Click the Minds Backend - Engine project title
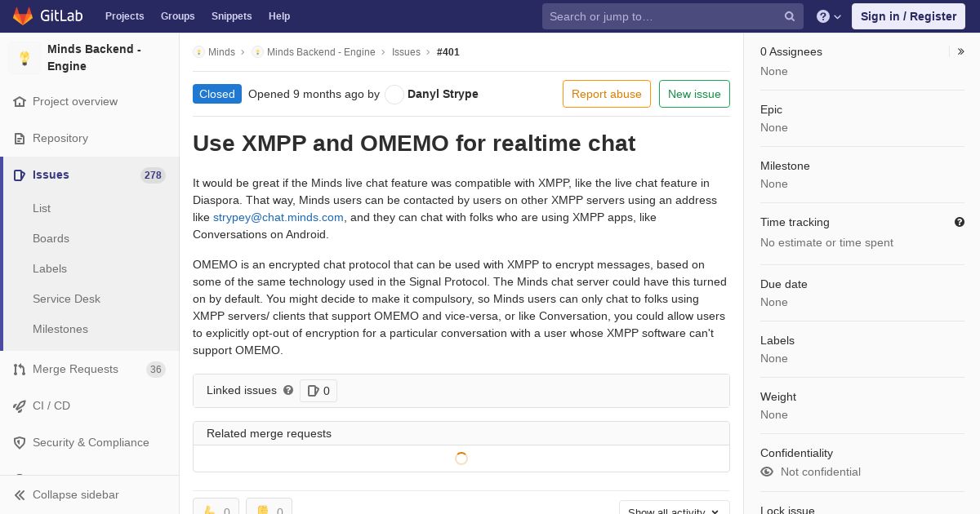This screenshot has height=514, width=980. pyautogui.click(x=94, y=58)
